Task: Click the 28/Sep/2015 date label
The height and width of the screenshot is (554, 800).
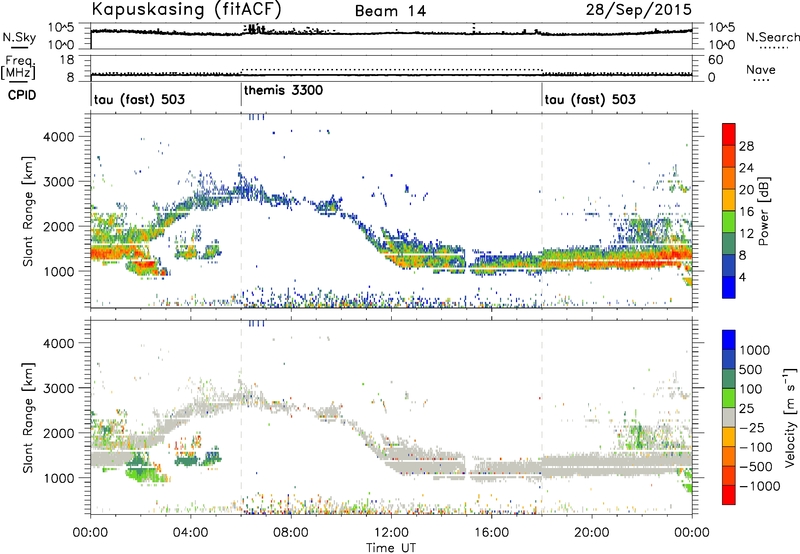Action: (x=638, y=10)
